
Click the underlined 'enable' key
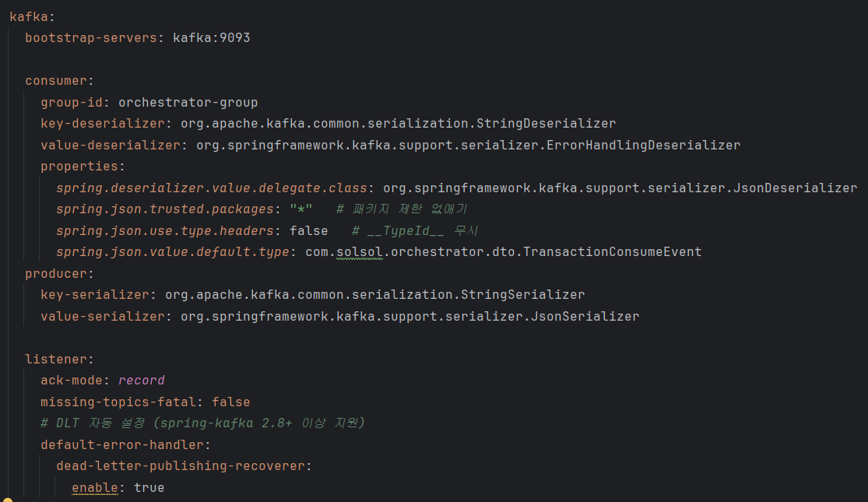(x=94, y=487)
